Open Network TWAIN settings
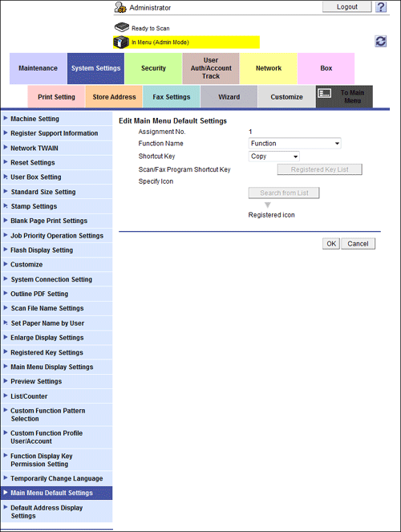The image size is (401, 532). [x=57, y=148]
